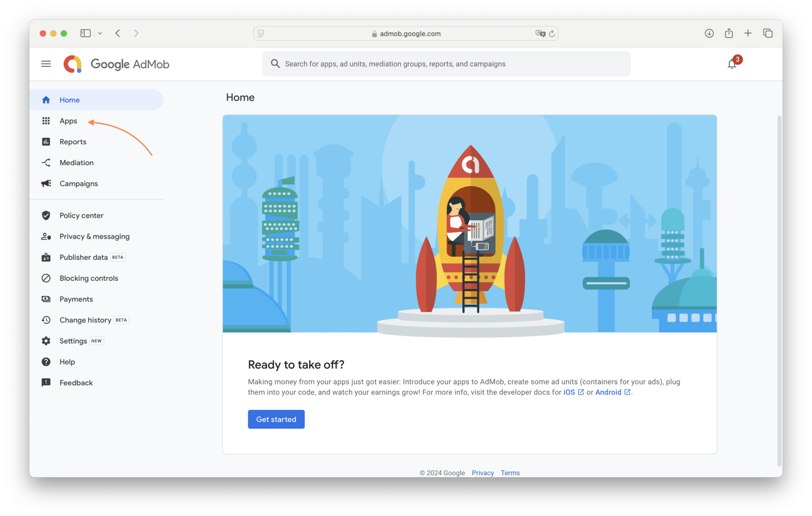Open the iOS developer docs link

574,392
